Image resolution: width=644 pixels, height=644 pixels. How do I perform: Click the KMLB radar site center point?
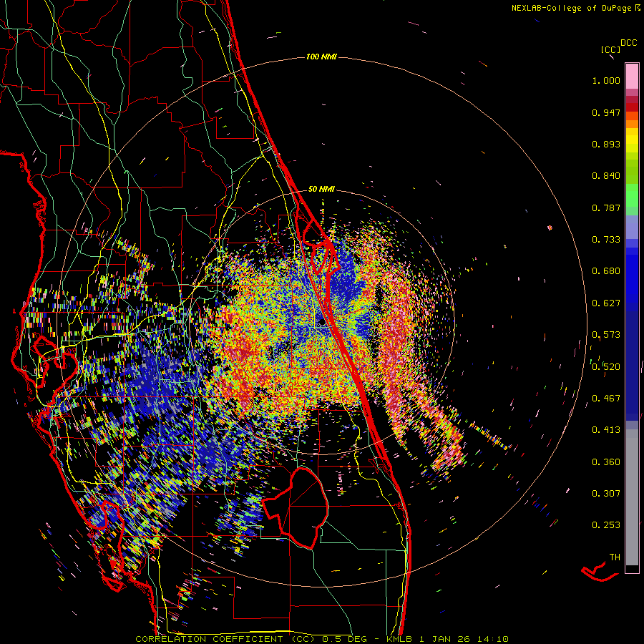[x=321, y=322]
